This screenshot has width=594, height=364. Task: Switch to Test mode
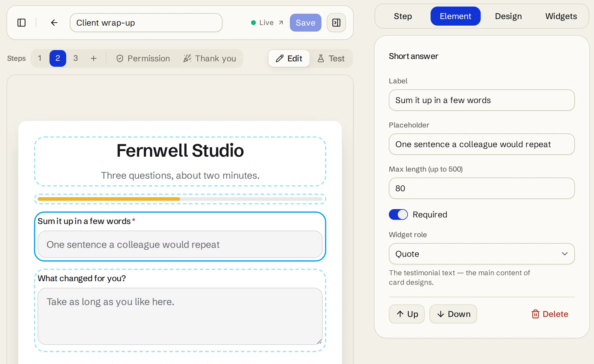[x=331, y=58]
